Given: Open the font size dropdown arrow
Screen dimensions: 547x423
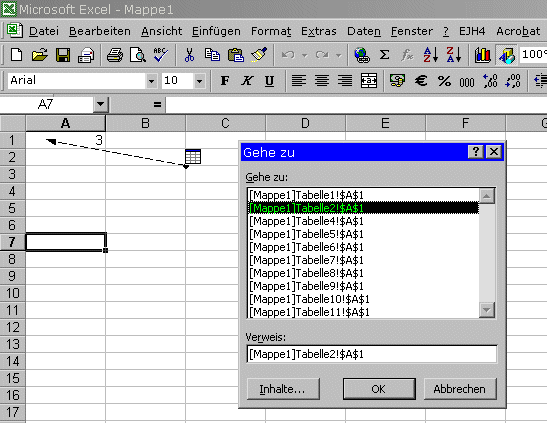Looking at the screenshot, I should coord(199,81).
